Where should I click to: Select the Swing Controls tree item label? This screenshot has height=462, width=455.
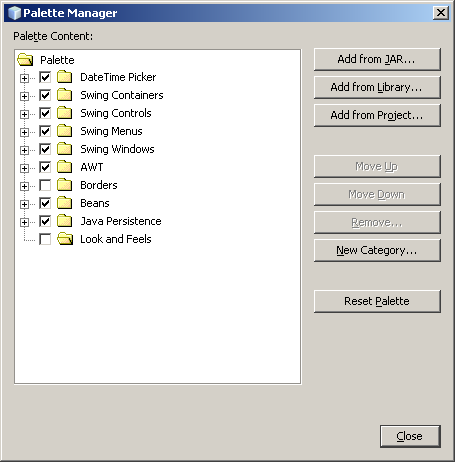116,113
